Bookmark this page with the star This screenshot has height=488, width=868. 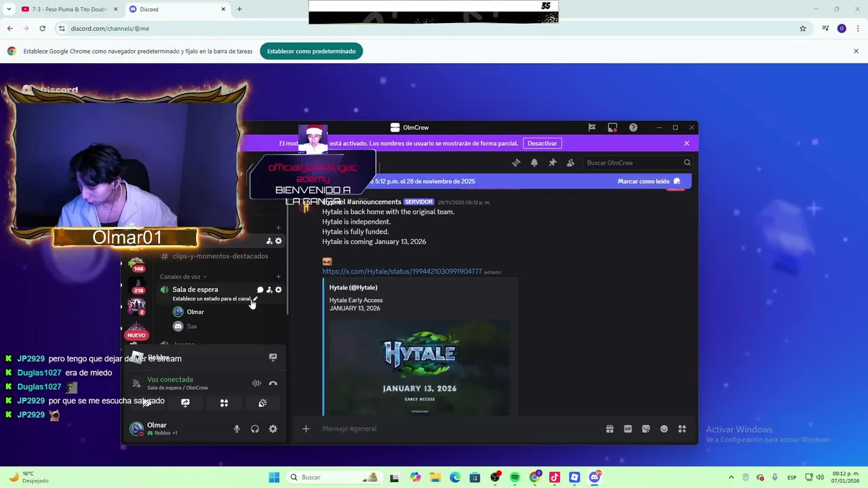coord(803,28)
